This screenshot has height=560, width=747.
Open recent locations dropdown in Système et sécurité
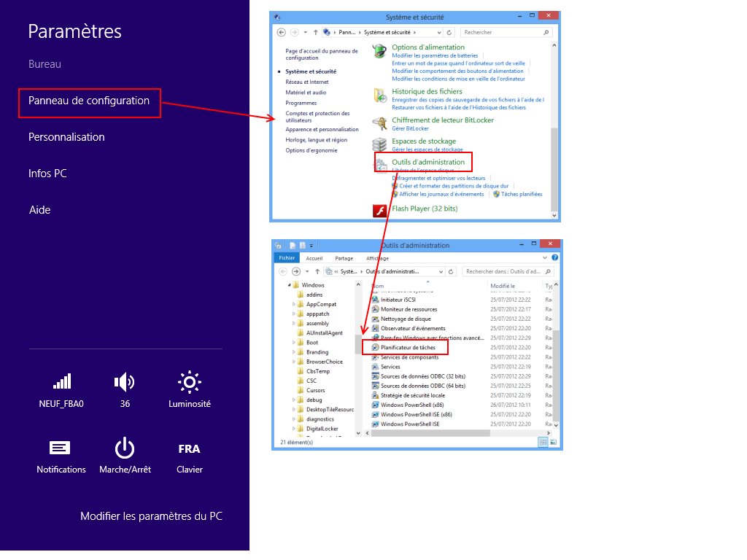click(306, 32)
